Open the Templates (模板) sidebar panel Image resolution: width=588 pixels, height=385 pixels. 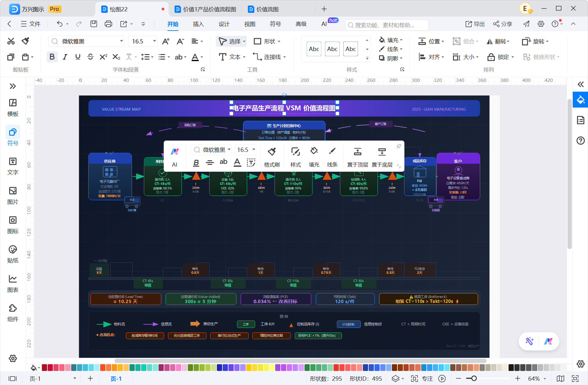click(13, 108)
